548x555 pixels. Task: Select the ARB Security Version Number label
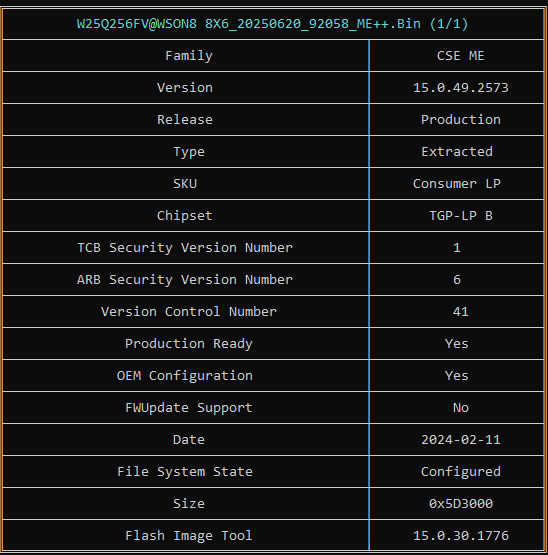click(185, 280)
